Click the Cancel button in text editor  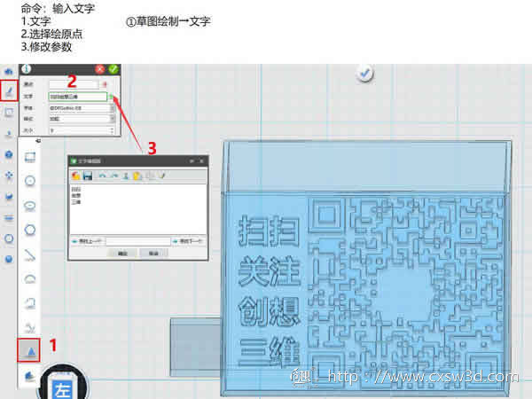tap(153, 253)
